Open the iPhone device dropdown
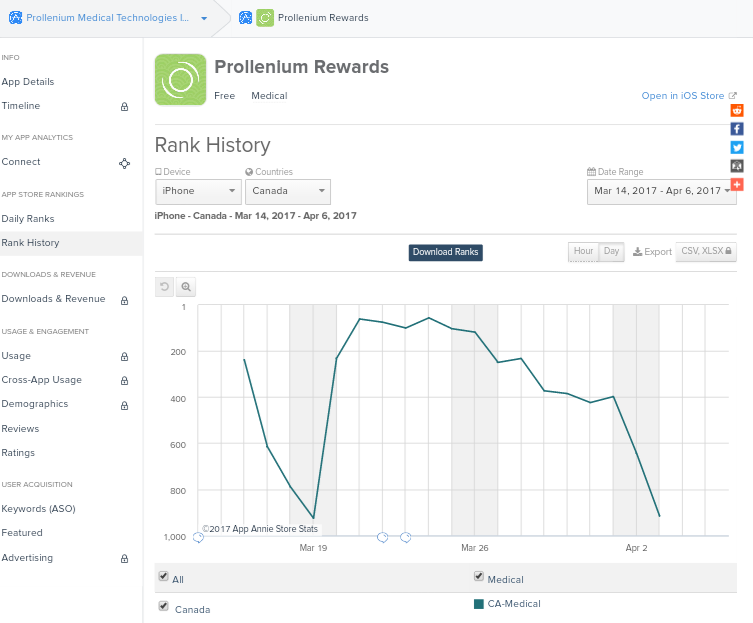 (198, 191)
